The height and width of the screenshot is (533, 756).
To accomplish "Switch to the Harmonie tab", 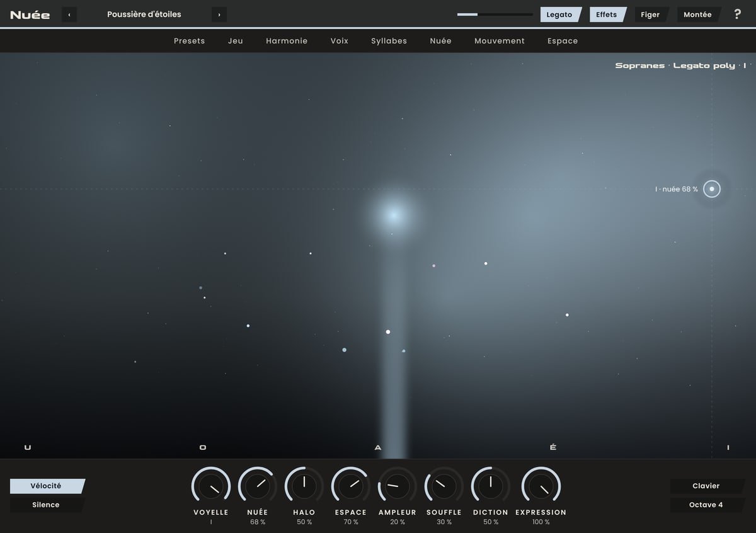I will 287,41.
